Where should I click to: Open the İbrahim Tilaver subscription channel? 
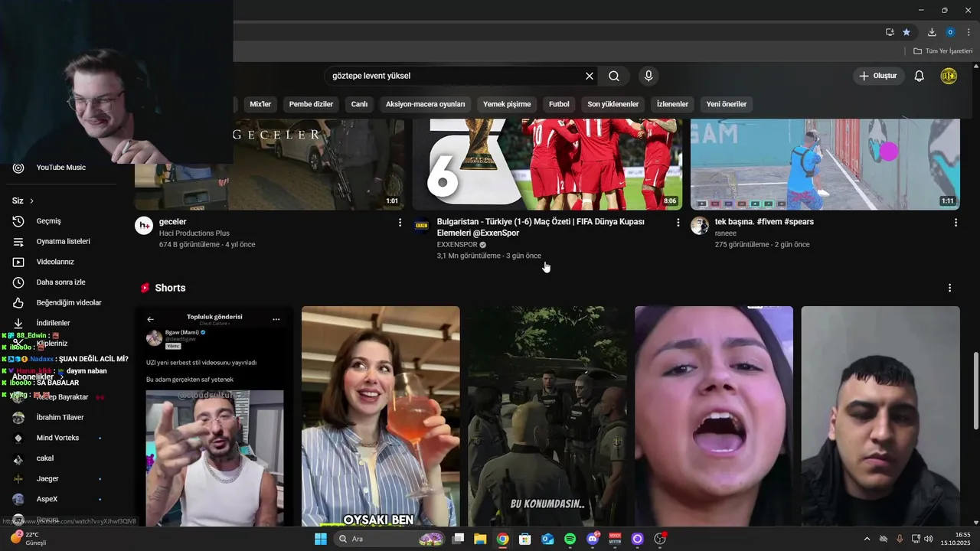60,417
